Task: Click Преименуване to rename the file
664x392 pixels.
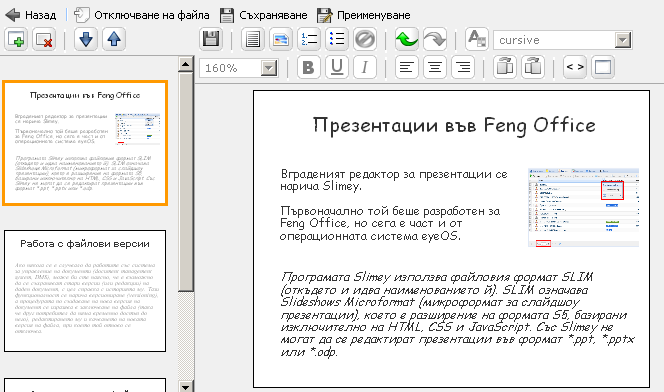Action: pos(363,15)
